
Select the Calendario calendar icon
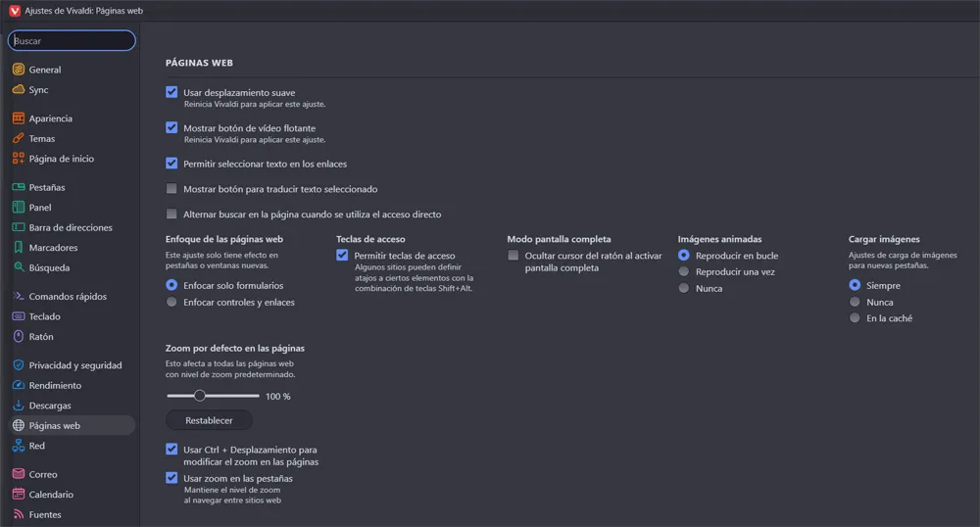click(19, 494)
